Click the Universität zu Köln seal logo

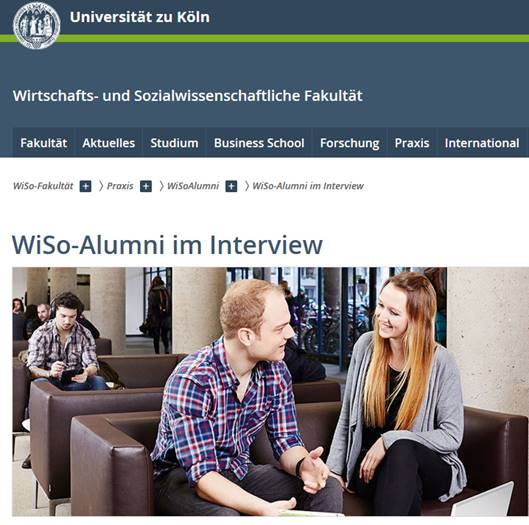coord(36,25)
